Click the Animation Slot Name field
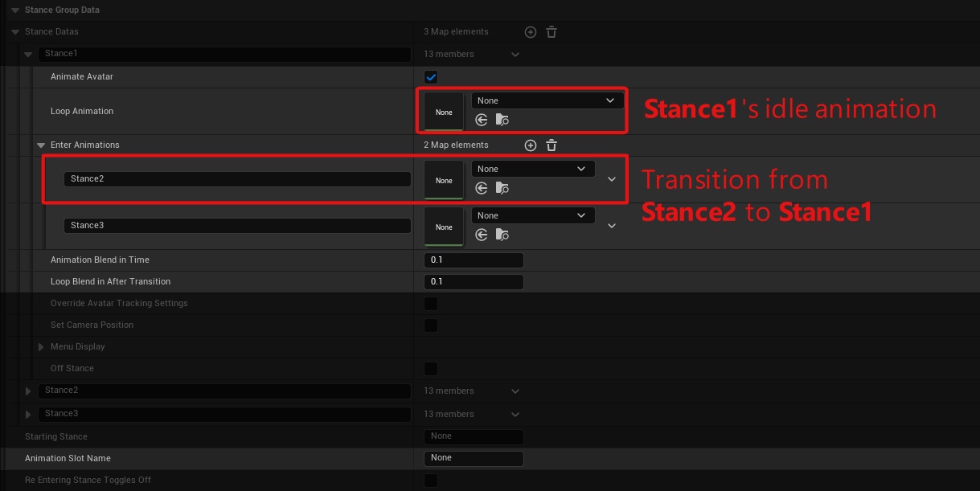Viewport: 980px width, 491px height. click(473, 458)
